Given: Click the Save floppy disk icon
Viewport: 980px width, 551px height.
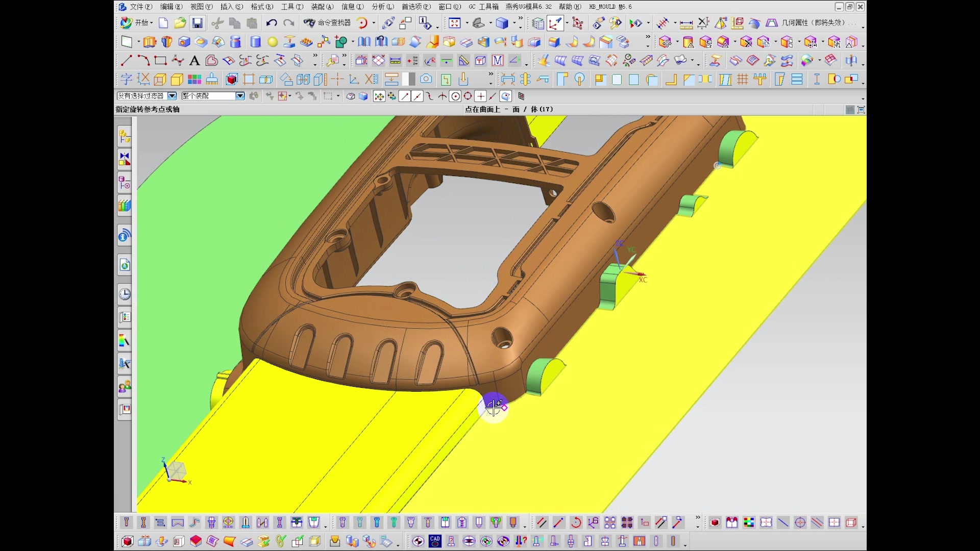Looking at the screenshot, I should tap(197, 23).
